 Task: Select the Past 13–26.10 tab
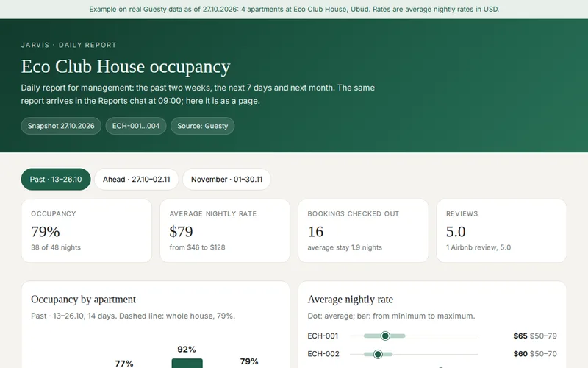[56, 179]
